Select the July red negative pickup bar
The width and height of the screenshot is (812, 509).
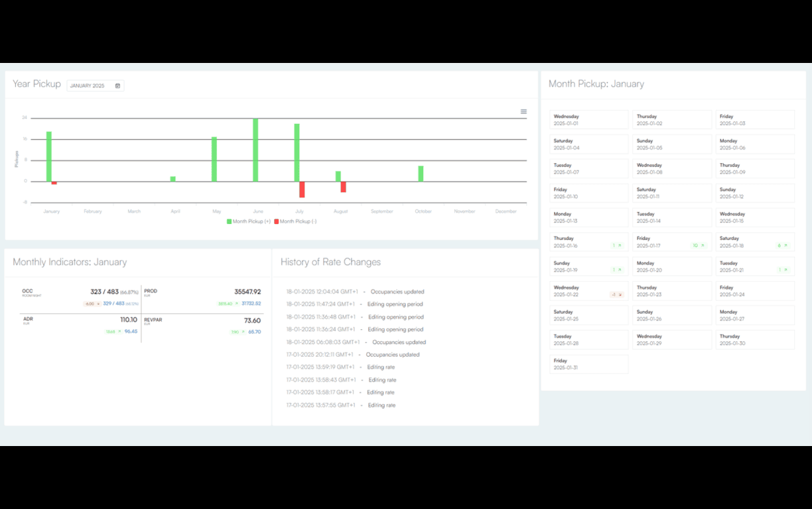pos(302,190)
